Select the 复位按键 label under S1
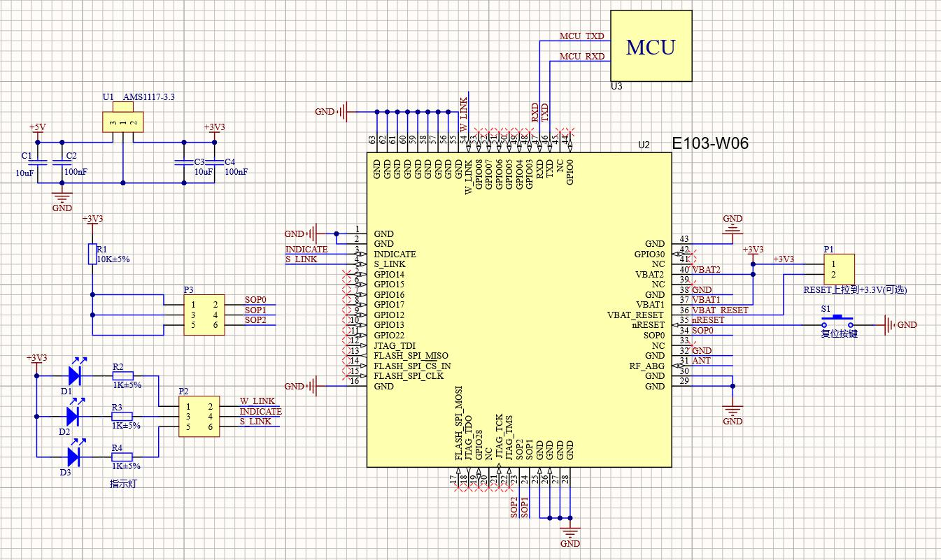The height and width of the screenshot is (560, 941). click(x=839, y=334)
